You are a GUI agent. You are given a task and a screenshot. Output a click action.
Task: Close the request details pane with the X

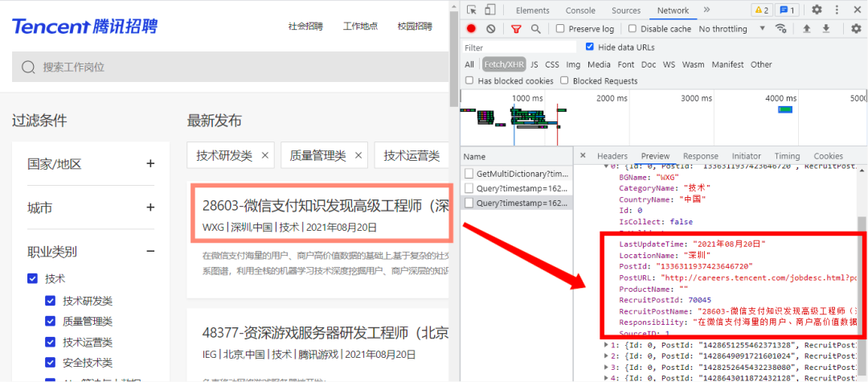pyautogui.click(x=583, y=155)
